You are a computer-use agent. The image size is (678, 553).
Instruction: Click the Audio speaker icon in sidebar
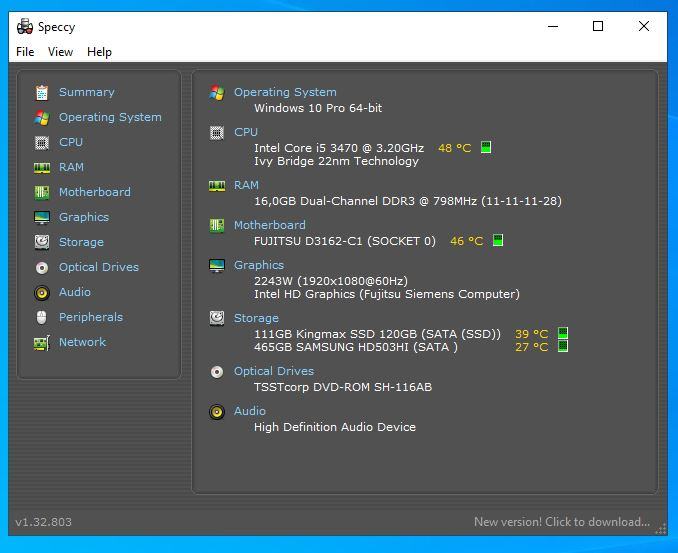[x=41, y=292]
